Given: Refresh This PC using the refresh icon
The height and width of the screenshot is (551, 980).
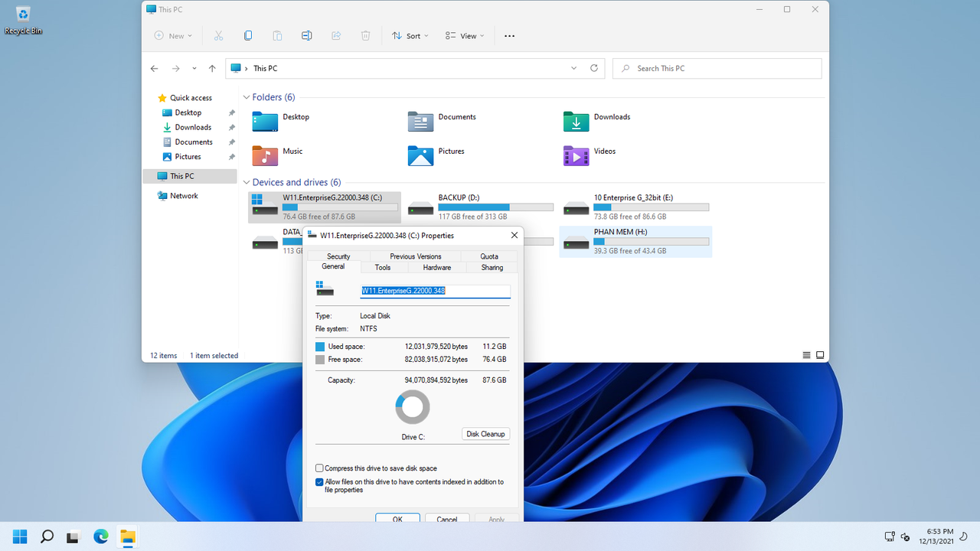Looking at the screenshot, I should click(593, 67).
